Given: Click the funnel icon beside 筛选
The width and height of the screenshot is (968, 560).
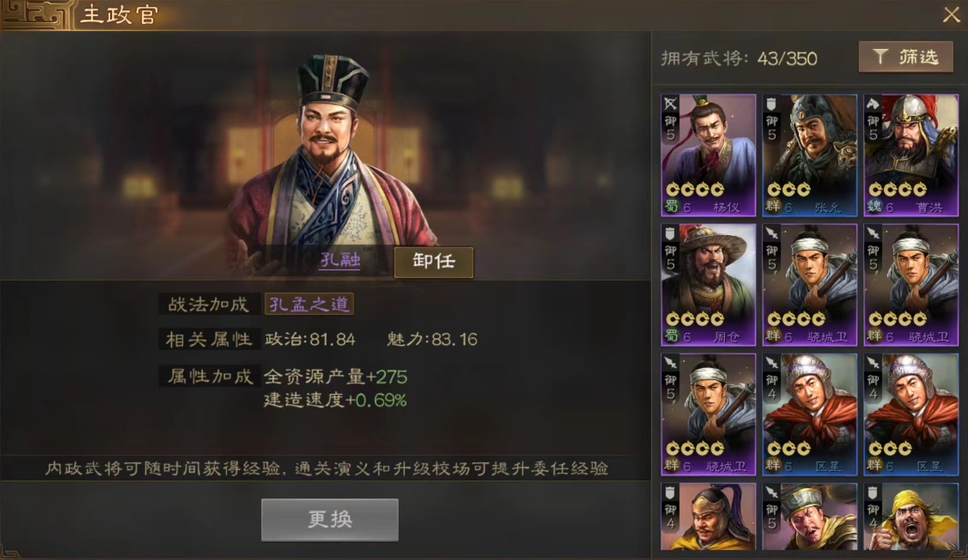Looking at the screenshot, I should click(x=880, y=56).
